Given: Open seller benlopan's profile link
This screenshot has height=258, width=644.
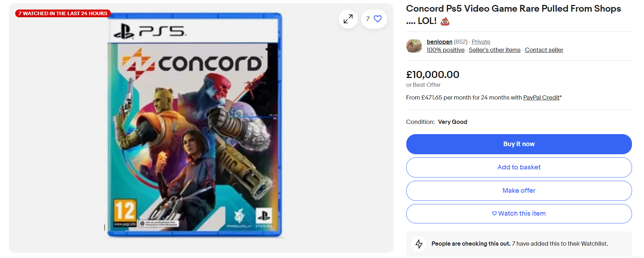Looking at the screenshot, I should pos(439,42).
